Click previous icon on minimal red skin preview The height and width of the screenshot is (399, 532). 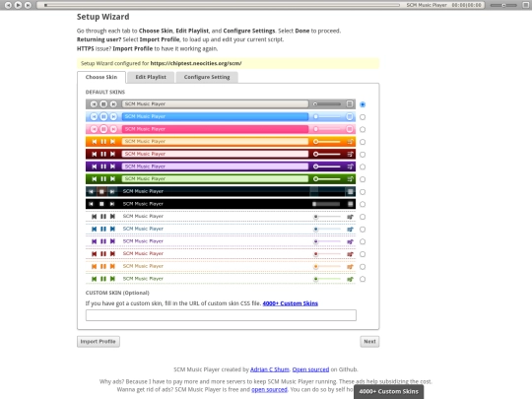click(x=94, y=254)
